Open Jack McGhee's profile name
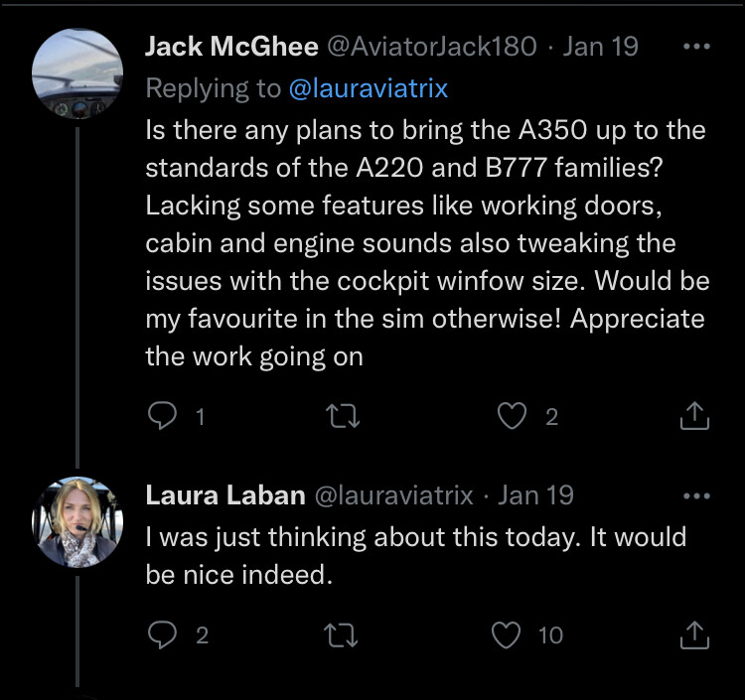 click(231, 47)
